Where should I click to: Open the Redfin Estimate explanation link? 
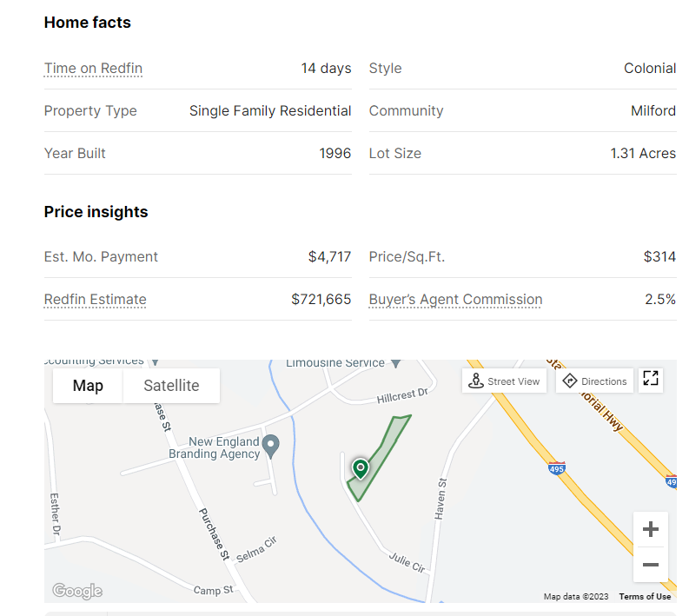pos(96,300)
